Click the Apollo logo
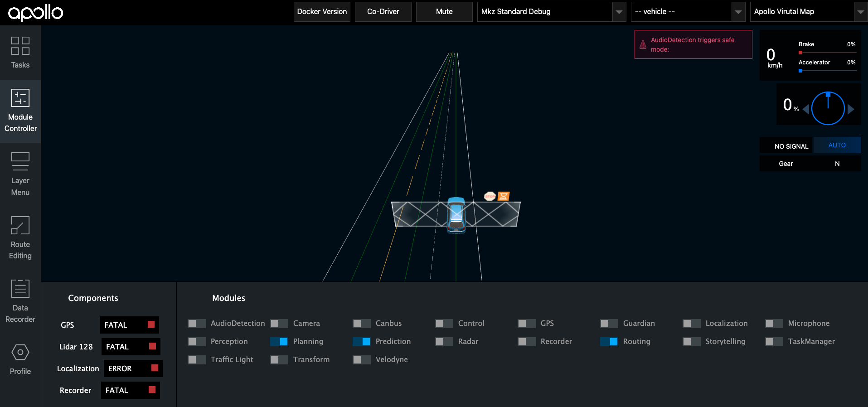The height and width of the screenshot is (407, 868). point(35,13)
